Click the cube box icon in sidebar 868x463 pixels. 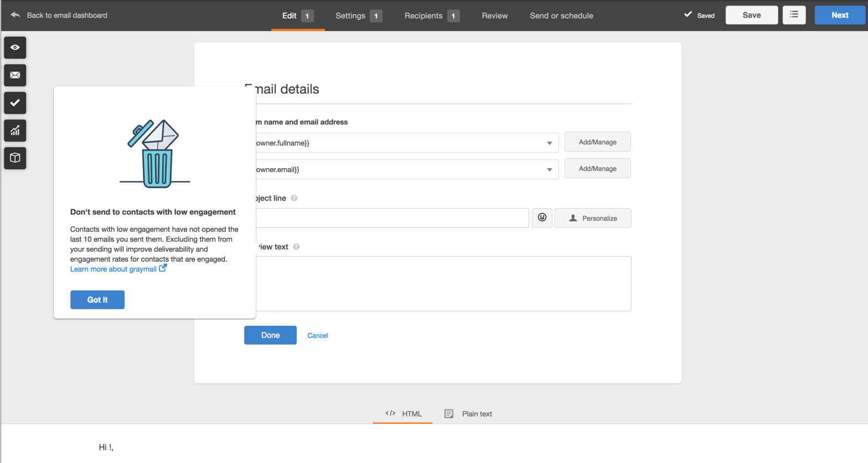point(15,158)
